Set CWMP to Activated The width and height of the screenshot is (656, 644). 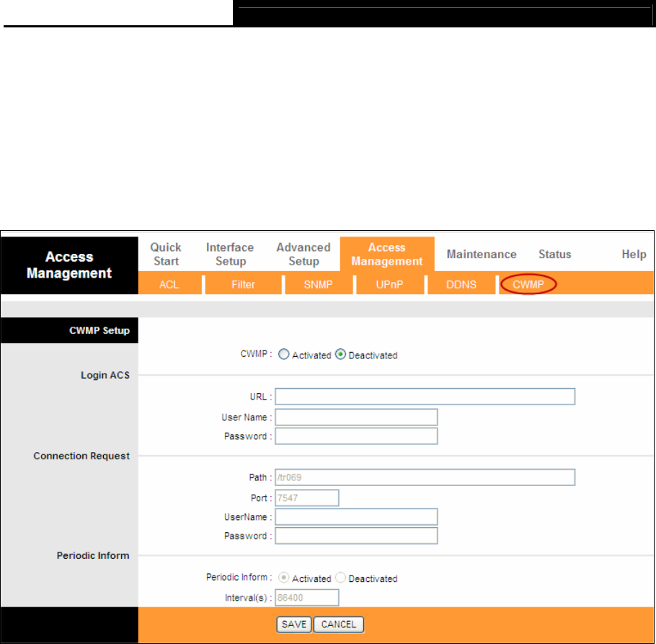[283, 354]
